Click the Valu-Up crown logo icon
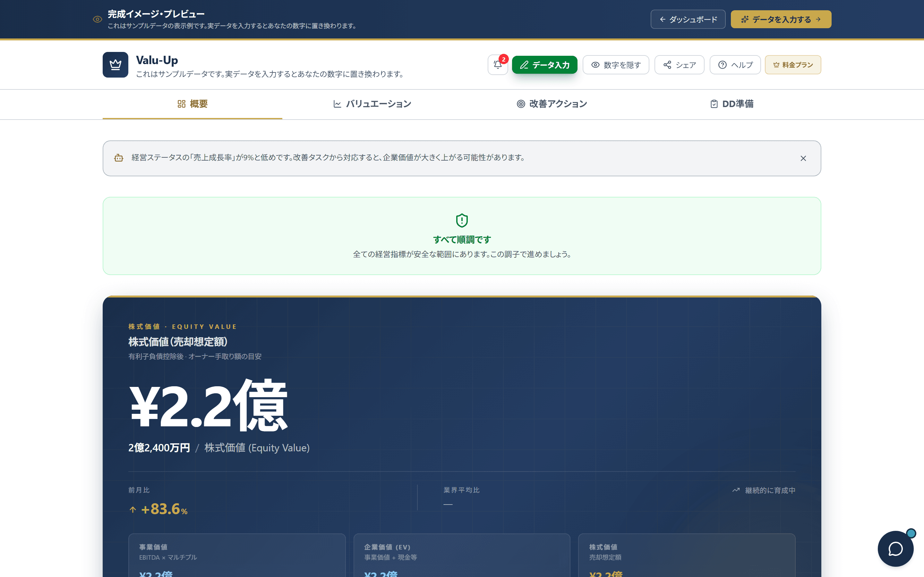924x577 pixels. click(x=115, y=64)
